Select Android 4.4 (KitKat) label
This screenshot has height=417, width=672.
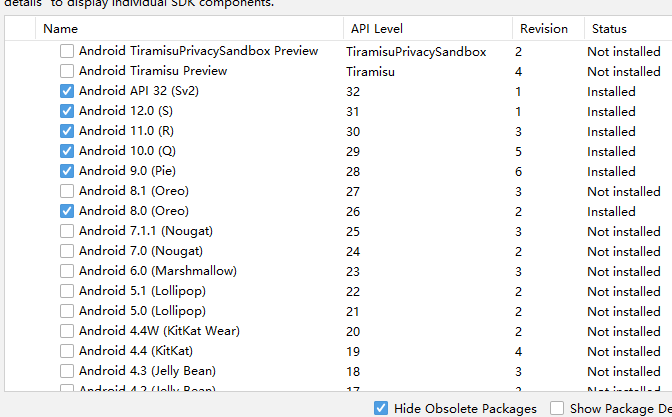[136, 351]
